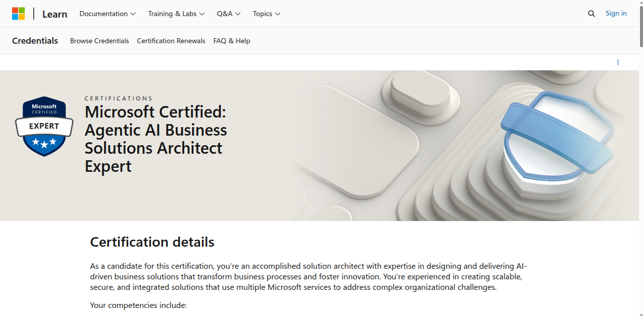Click the page vertical scrollbar thumb

click(641, 27)
